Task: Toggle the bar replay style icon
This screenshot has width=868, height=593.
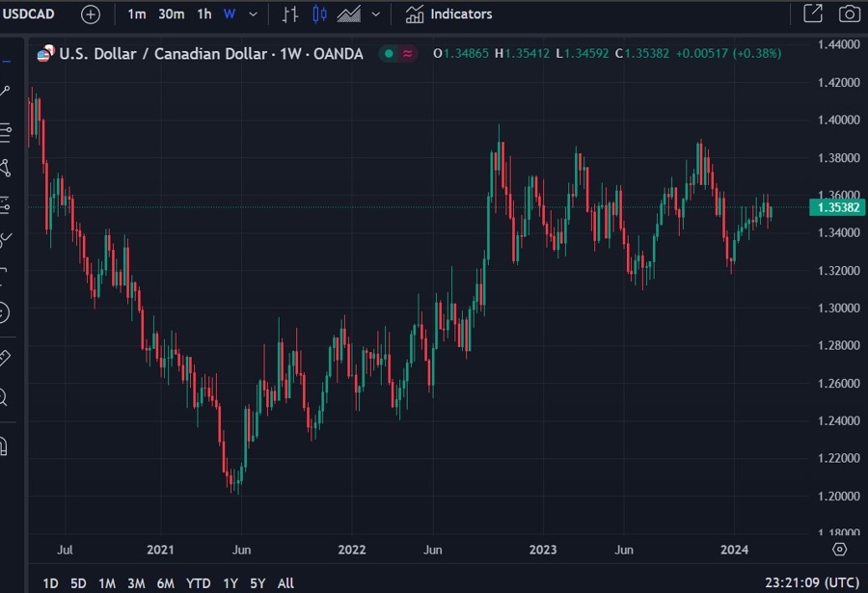Action: 288,13
